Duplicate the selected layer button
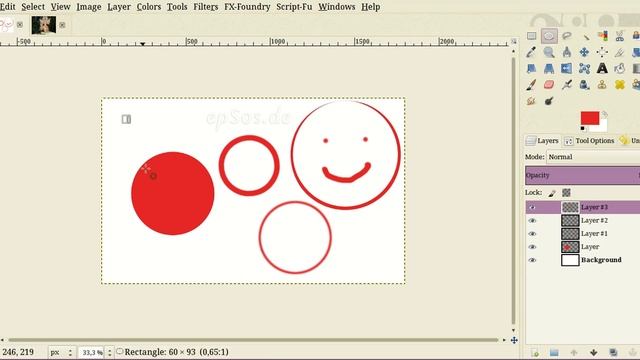This screenshot has width=640, height=360. click(613, 352)
